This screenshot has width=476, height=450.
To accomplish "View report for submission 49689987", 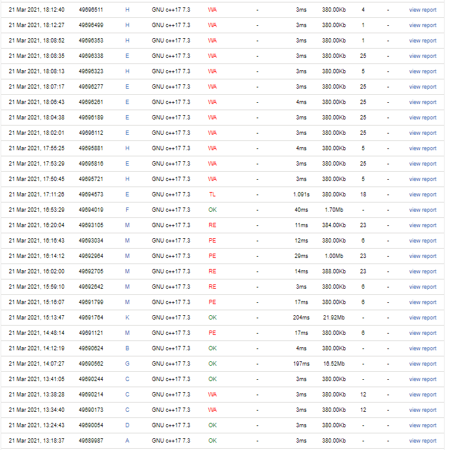I will 422,441.
